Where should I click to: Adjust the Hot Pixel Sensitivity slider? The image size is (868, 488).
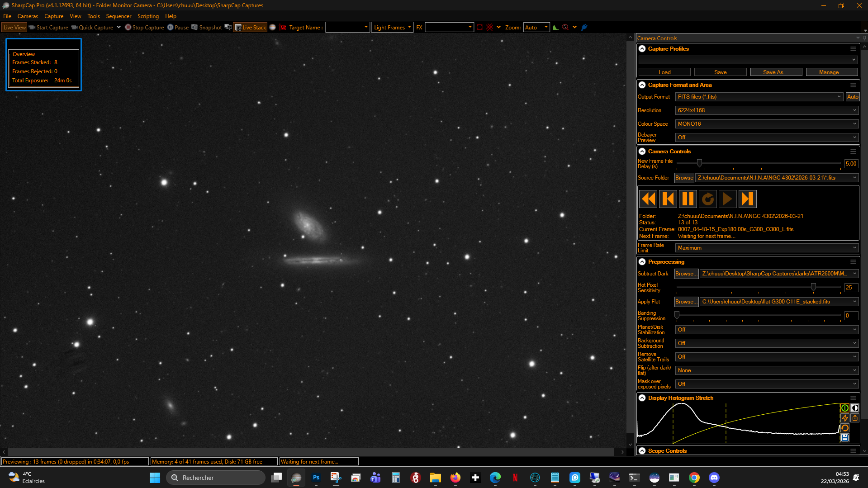pos(813,287)
